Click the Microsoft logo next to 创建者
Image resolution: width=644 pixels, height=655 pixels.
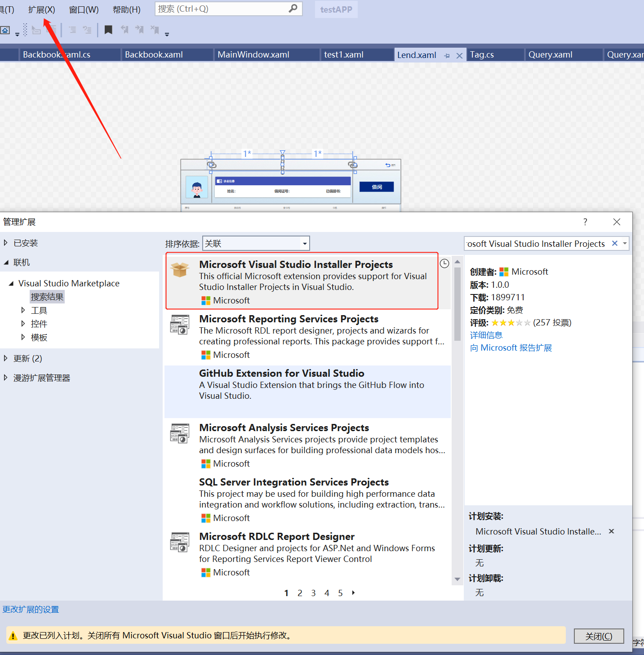coord(504,272)
